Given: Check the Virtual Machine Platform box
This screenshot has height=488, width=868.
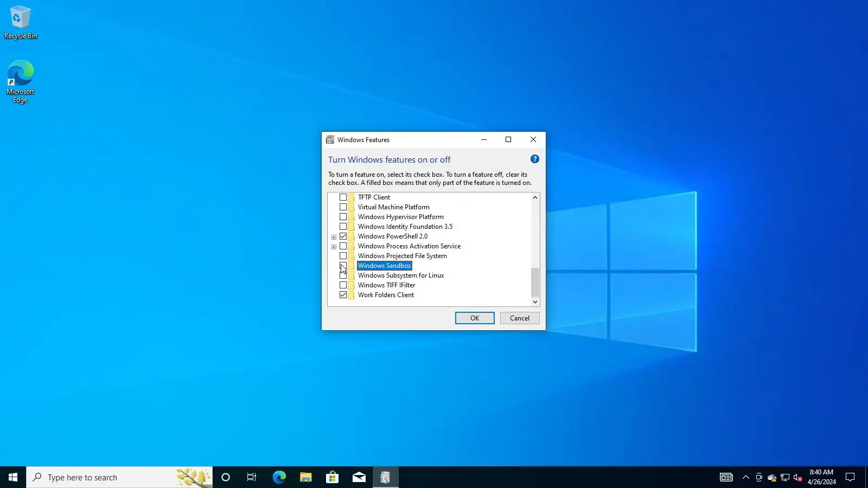Looking at the screenshot, I should [343, 207].
